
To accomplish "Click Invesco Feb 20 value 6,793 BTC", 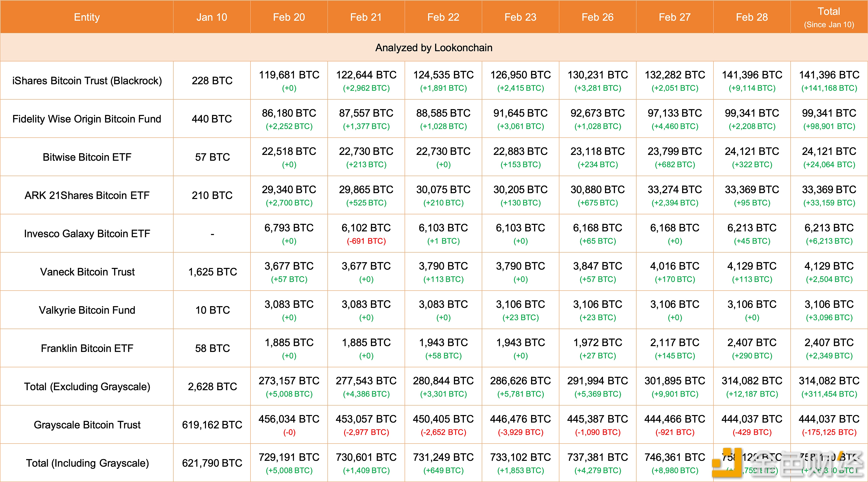I will point(289,228).
